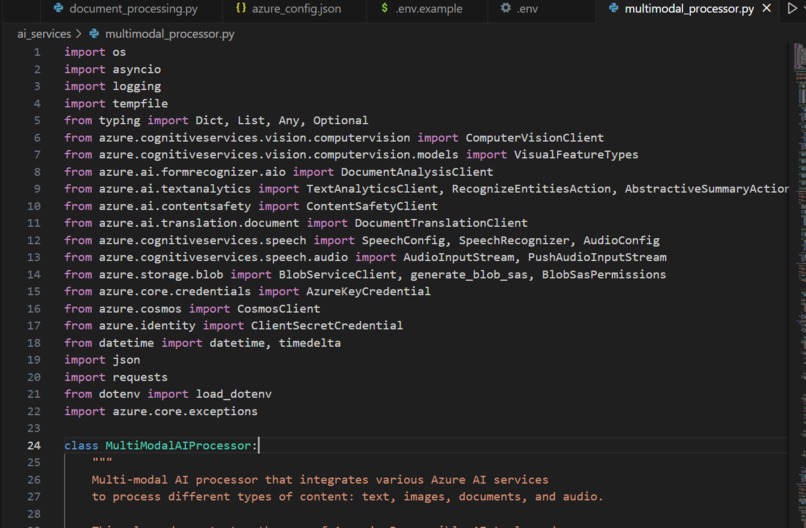The width and height of the screenshot is (806, 528).
Task: Click 'BlobSasPermissions' on line 14
Action: pyautogui.click(x=604, y=275)
